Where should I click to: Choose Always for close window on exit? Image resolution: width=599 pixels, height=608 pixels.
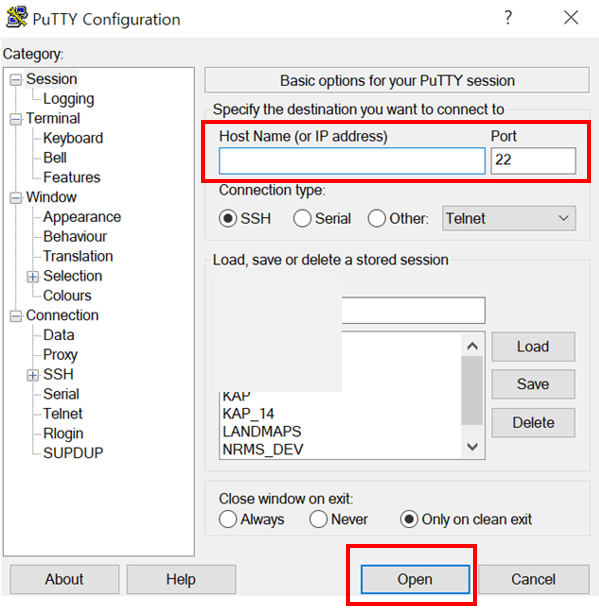point(228,519)
